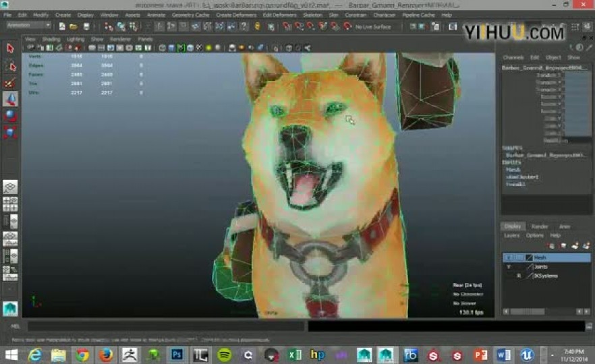Viewport: 595px width, 364px height.
Task: Click the first snap magnet icon
Action: pos(287,26)
